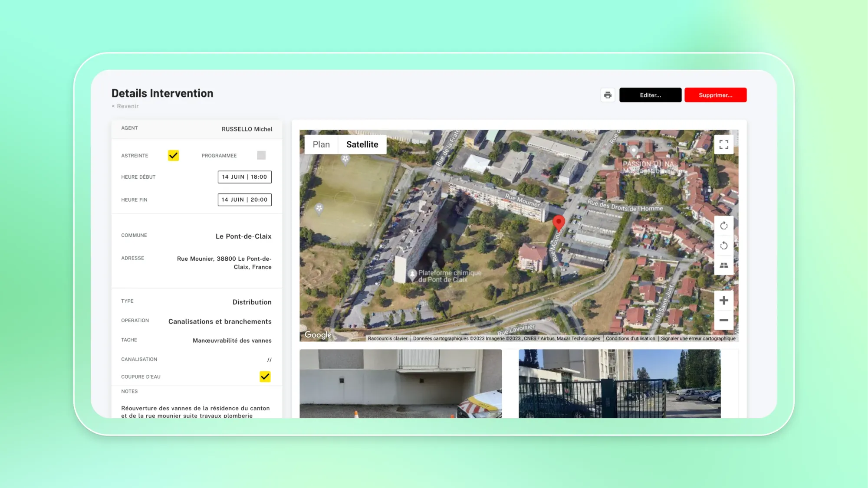This screenshot has width=868, height=488.
Task: Click the fullscreen icon on the map
Action: 723,144
